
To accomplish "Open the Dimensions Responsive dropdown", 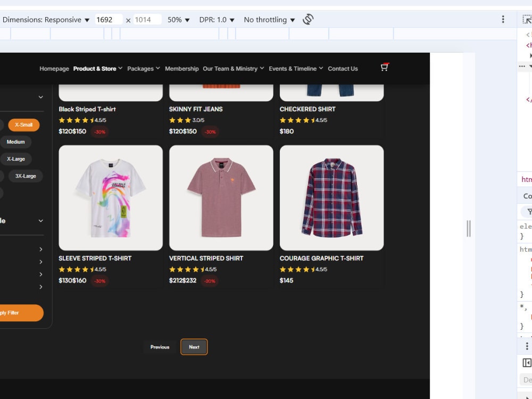I will coord(46,20).
